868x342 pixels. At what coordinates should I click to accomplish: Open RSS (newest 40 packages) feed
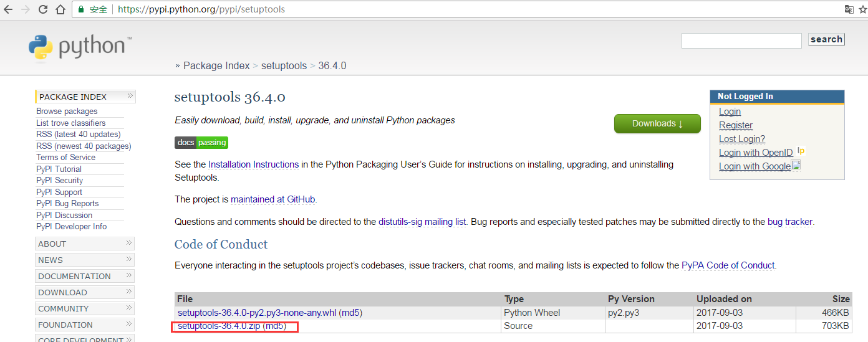tap(84, 146)
